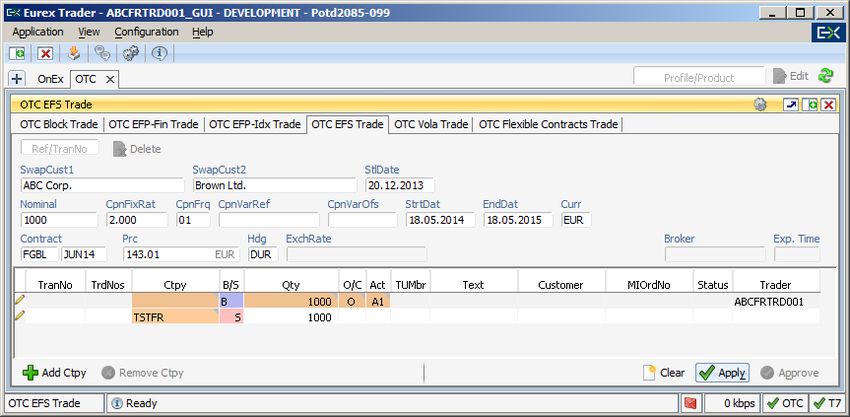Select the OTC EFP-Fin Trade tab
The image size is (850, 417).
coord(153,124)
